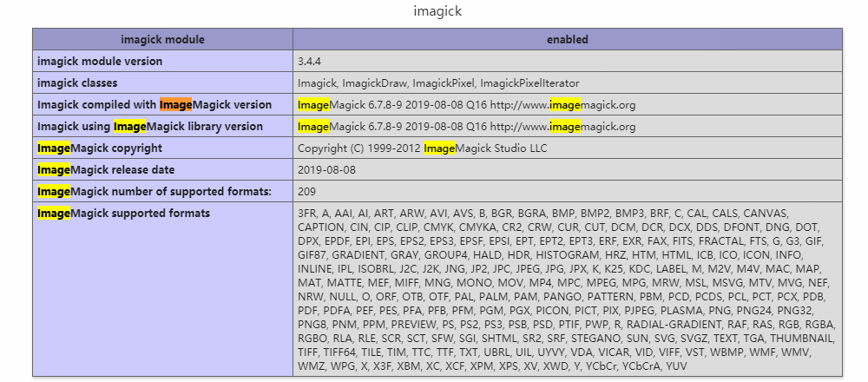Select the "Imagick using ImageMagick library version" label

[150, 127]
